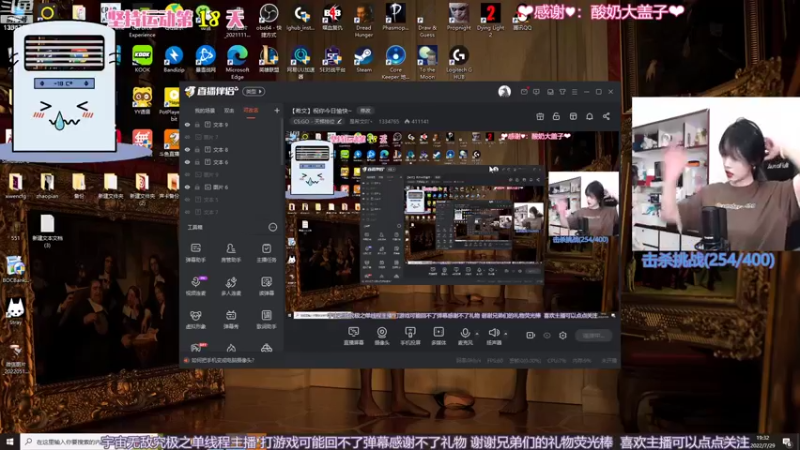This screenshot has width=800, height=450.
Task: Click the skin shirt icon in title bar
Action: click(562, 92)
